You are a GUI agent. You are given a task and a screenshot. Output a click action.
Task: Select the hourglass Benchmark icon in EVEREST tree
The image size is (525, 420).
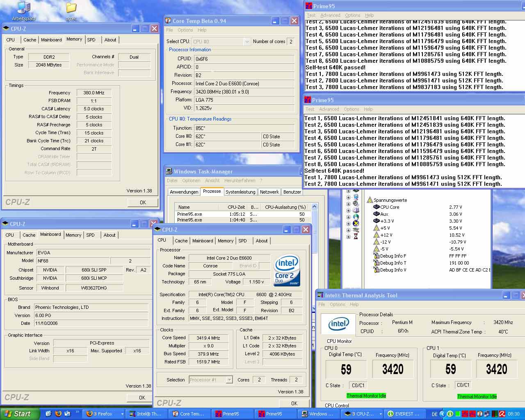tap(356, 237)
